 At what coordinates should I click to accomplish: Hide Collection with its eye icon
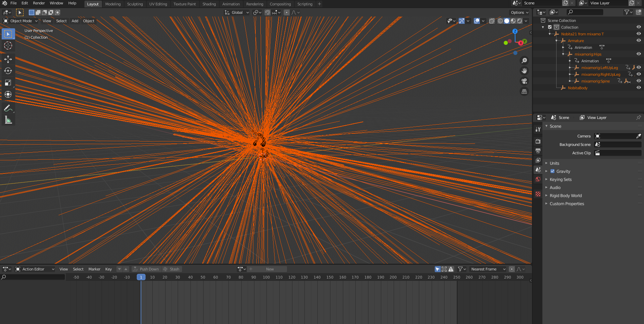click(639, 27)
